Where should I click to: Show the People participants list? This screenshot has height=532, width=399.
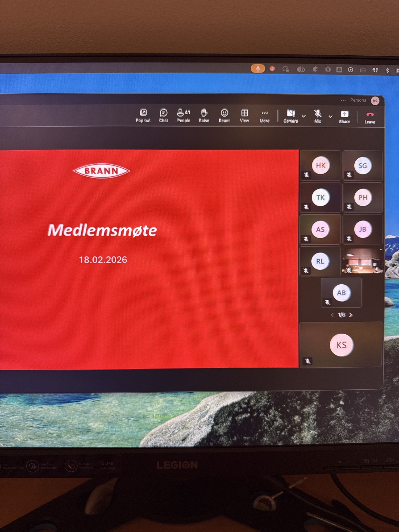point(184,116)
